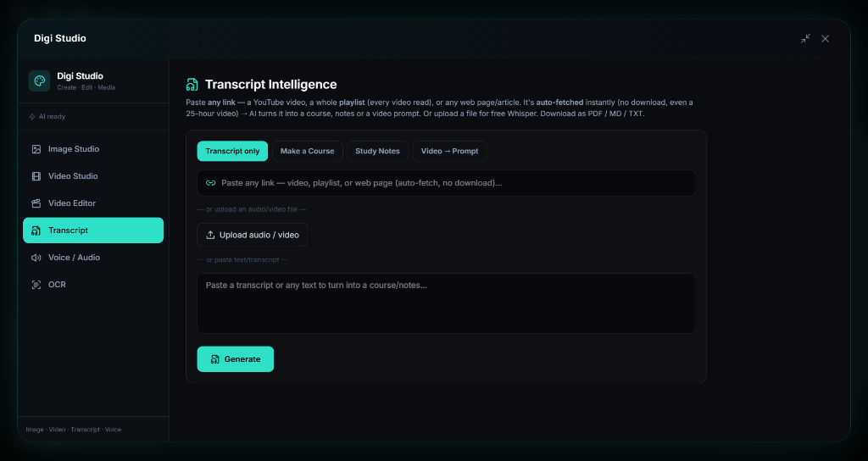Focus the paste any link input field

(x=446, y=183)
